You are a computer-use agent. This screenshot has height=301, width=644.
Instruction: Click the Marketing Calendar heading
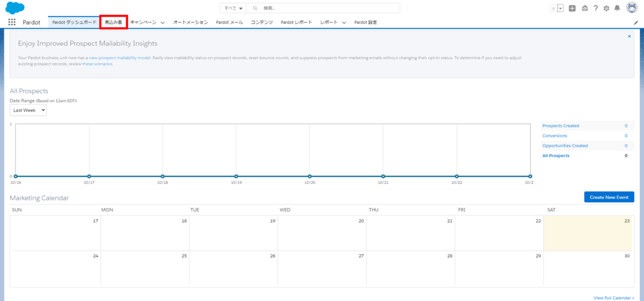coord(39,198)
